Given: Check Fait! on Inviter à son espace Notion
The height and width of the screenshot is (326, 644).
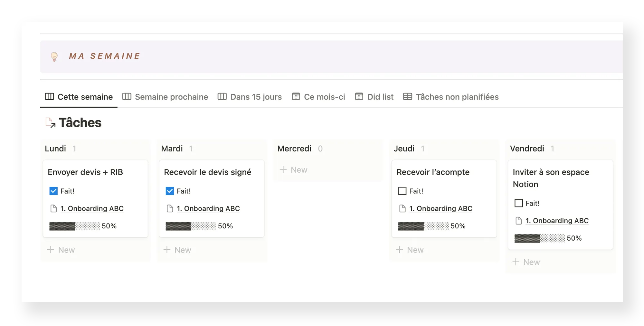Looking at the screenshot, I should 518,203.
